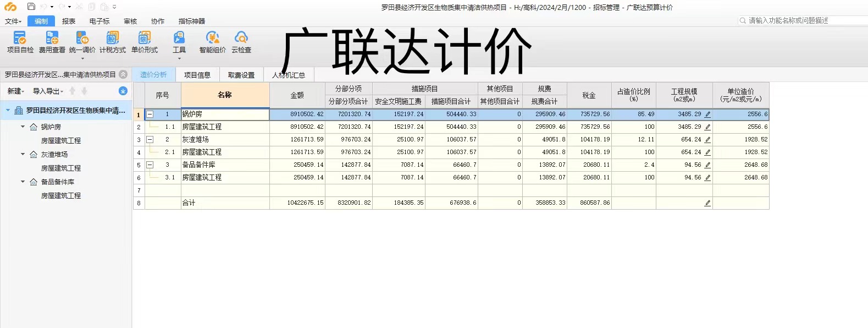Switch to the 报表 ribbon tab

coord(69,21)
